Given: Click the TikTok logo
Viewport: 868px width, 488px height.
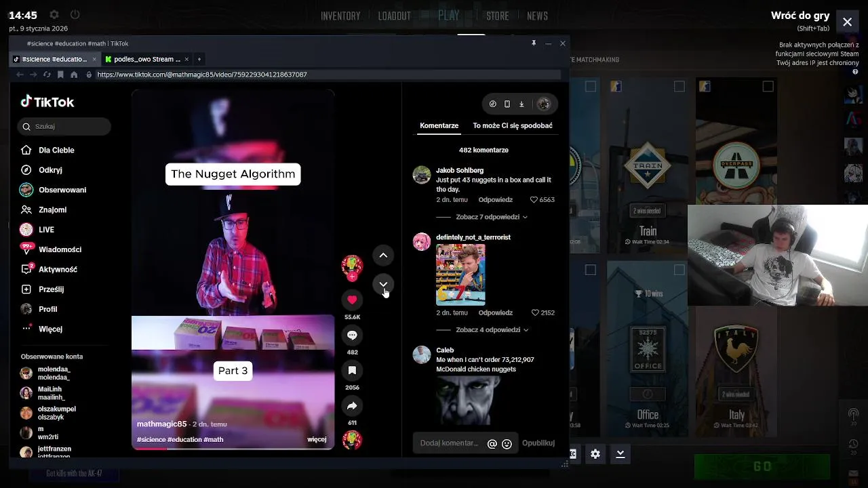Looking at the screenshot, I should [47, 102].
